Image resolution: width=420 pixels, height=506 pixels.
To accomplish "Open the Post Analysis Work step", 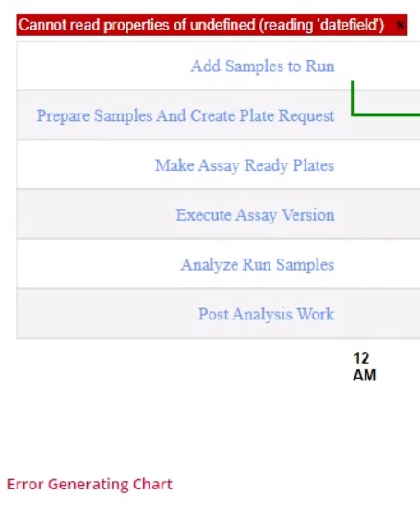I will tap(267, 314).
